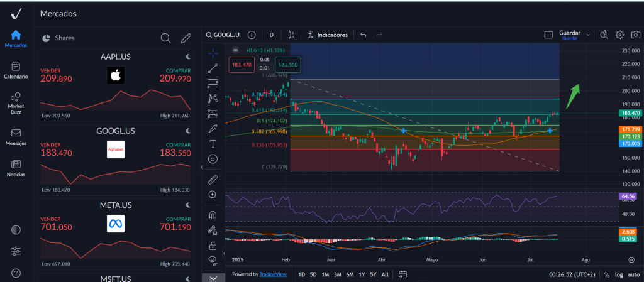Expand the Guardar dropdown arrow
Screen dimensions: 644x282
click(588, 35)
